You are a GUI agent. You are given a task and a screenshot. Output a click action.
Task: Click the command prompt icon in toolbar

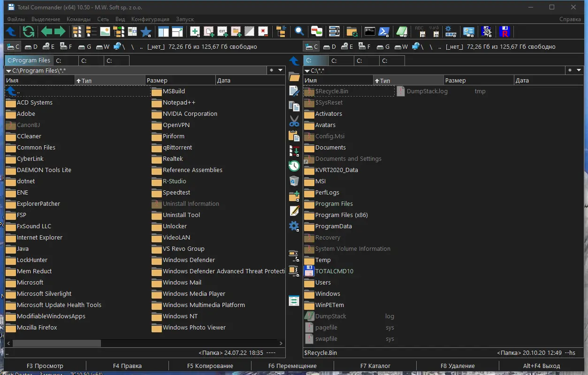tap(370, 31)
